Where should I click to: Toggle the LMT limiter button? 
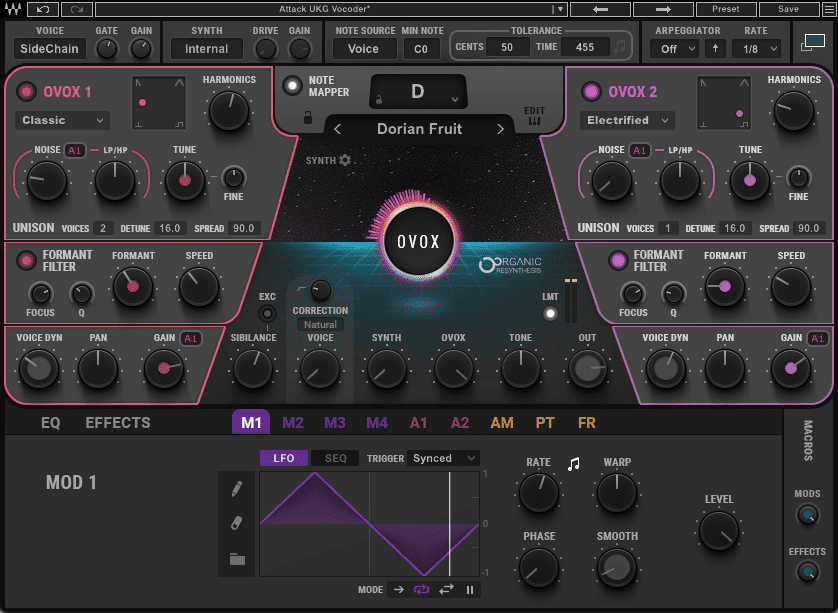click(x=550, y=314)
